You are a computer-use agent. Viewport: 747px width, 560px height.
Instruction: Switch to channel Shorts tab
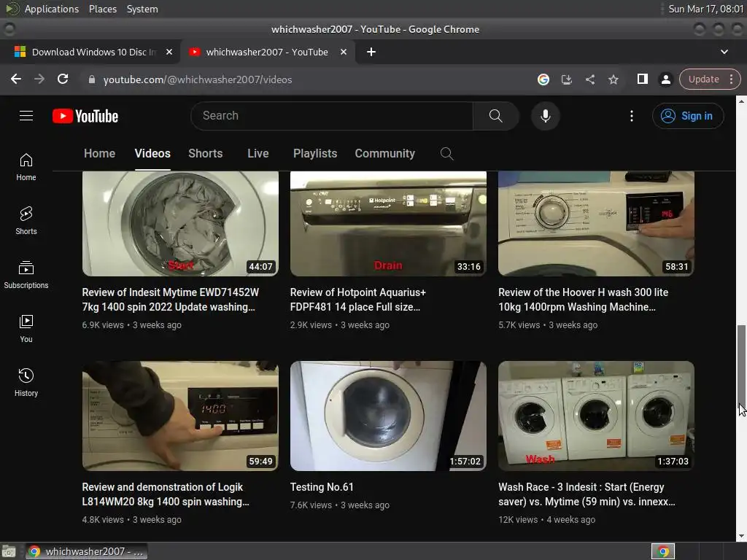coord(205,153)
